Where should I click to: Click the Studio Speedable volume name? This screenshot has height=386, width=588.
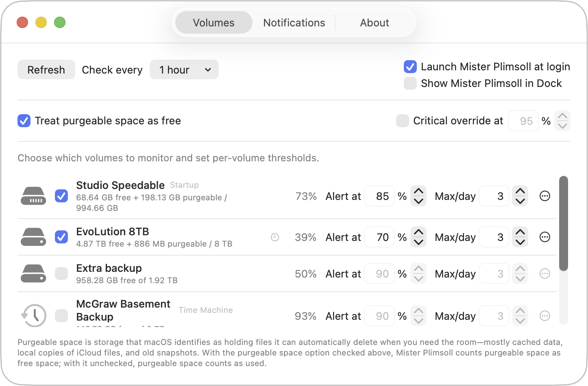(x=120, y=185)
